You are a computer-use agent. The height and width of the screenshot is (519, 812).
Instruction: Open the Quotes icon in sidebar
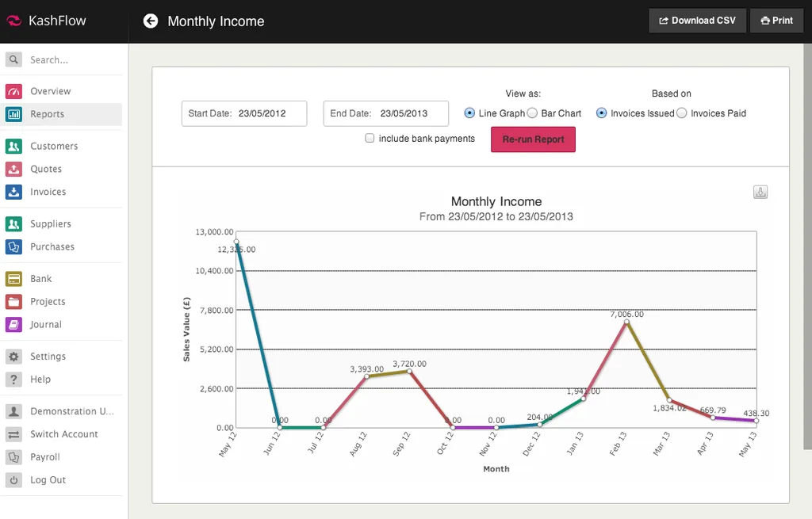[x=14, y=169]
